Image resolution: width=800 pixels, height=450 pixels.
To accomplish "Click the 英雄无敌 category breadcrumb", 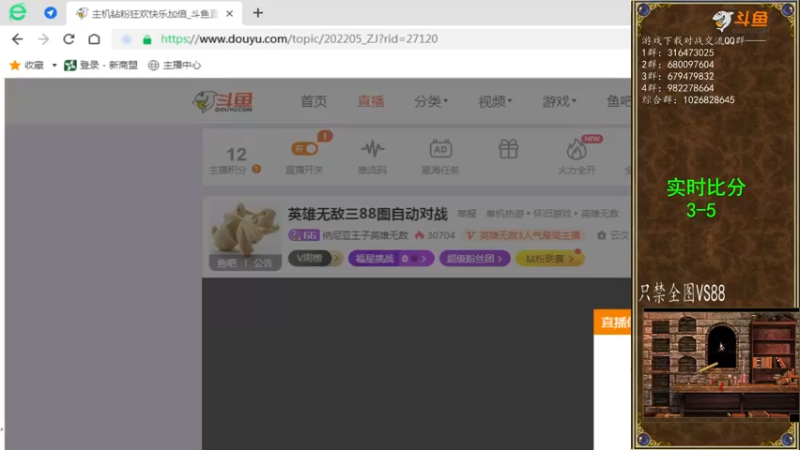I will pyautogui.click(x=599, y=214).
